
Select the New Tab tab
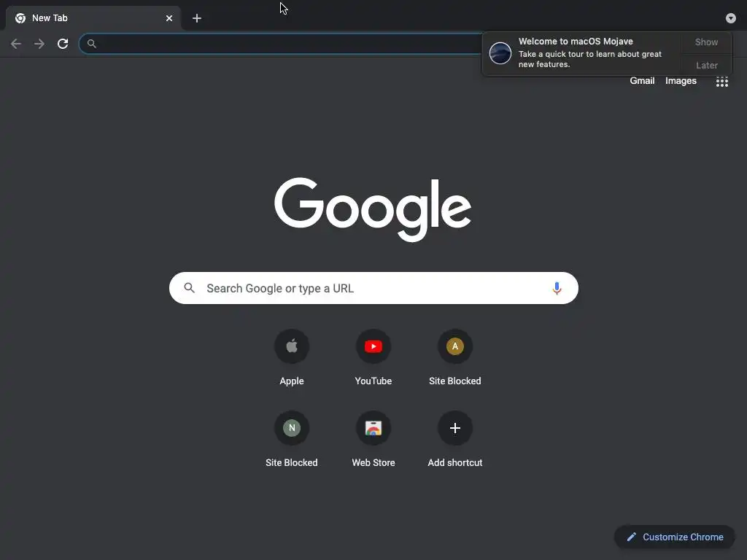pyautogui.click(x=93, y=18)
